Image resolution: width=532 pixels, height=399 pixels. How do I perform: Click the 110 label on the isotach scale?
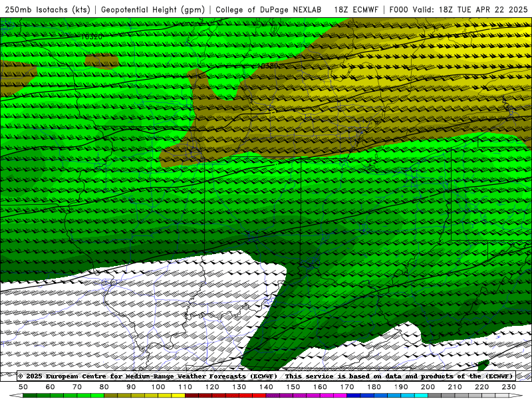(x=185, y=387)
